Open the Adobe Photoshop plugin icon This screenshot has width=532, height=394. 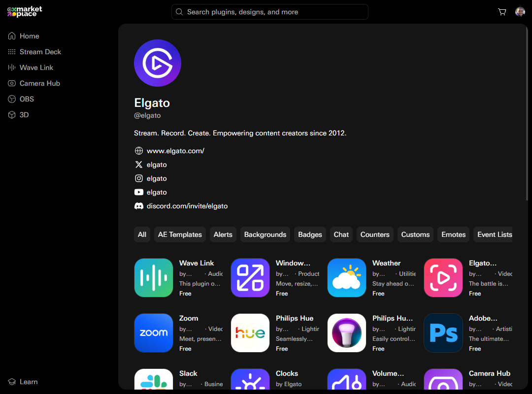tap(443, 333)
